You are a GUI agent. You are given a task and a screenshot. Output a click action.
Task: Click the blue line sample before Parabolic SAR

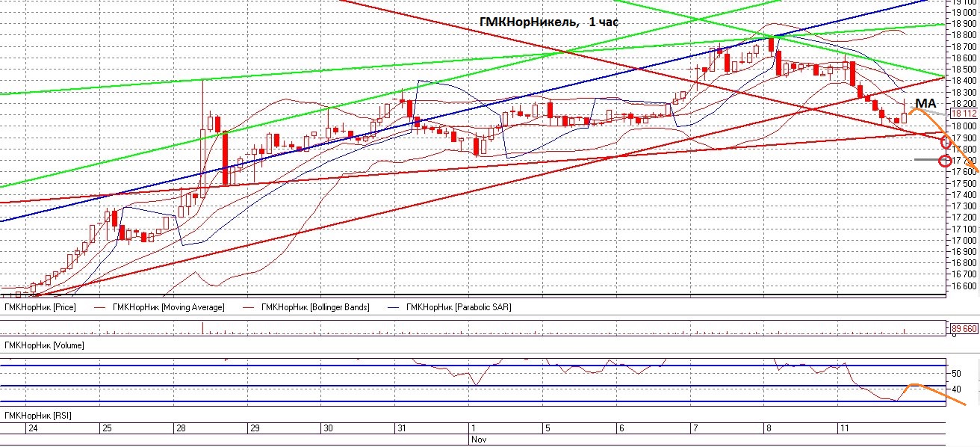394,307
